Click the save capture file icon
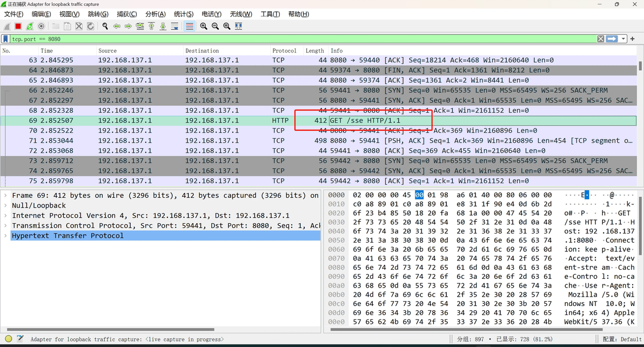This screenshot has height=347, width=644. pyautogui.click(x=68, y=26)
